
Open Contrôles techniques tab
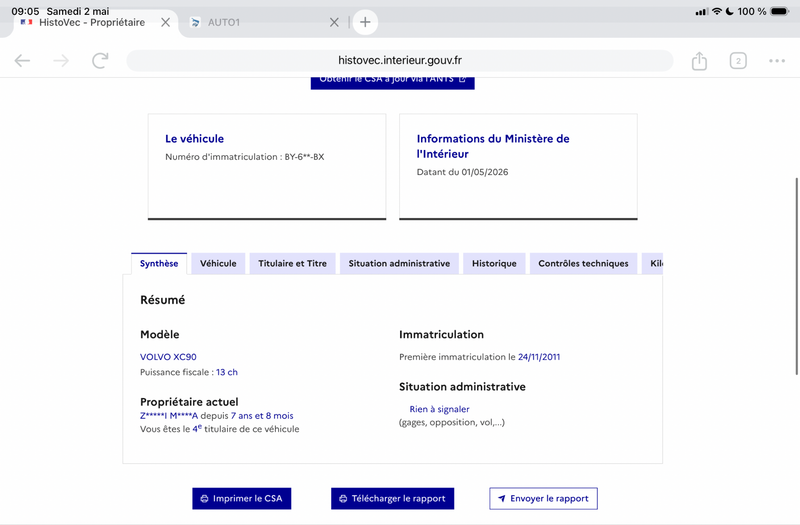[583, 263]
